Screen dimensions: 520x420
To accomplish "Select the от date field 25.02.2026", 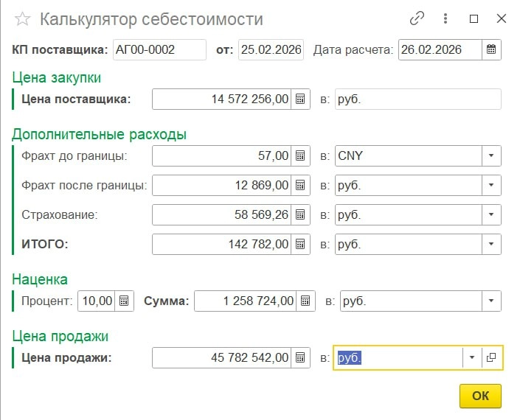I will 271,49.
